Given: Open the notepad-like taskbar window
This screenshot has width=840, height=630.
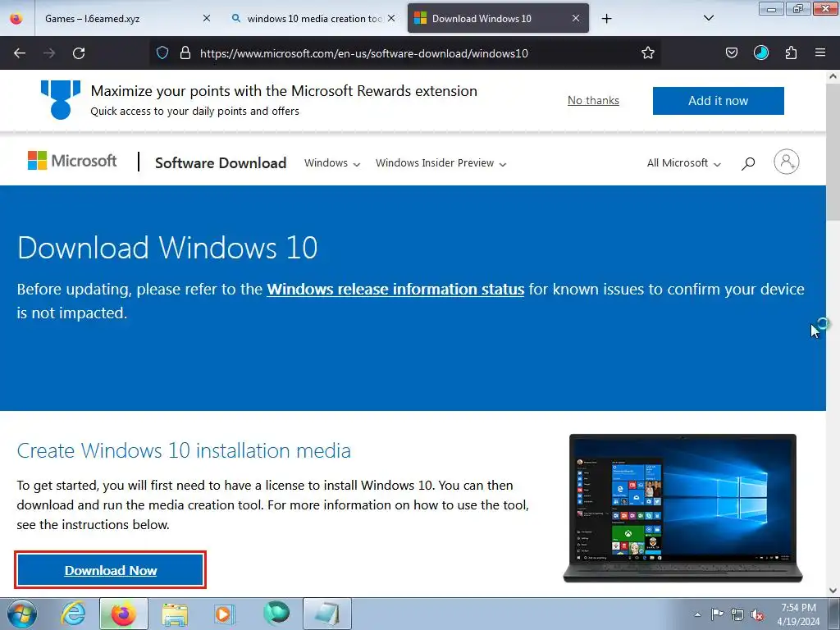Looking at the screenshot, I should (x=326, y=614).
